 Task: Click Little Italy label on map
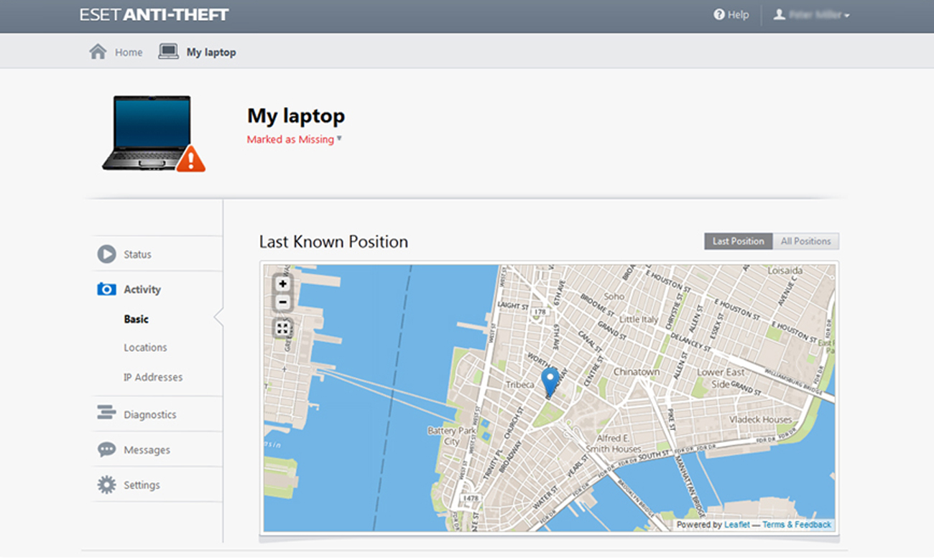639,319
